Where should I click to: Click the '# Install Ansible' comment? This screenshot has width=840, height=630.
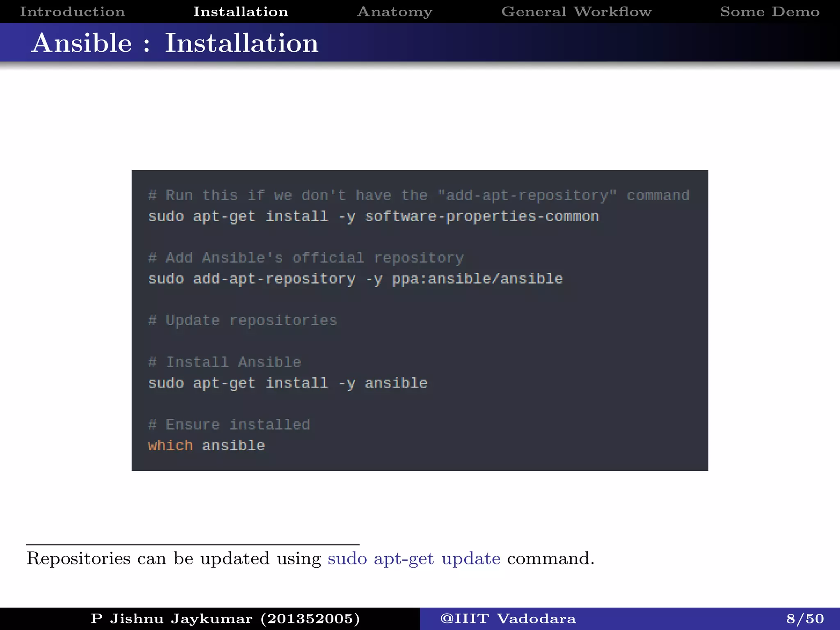[224, 362]
